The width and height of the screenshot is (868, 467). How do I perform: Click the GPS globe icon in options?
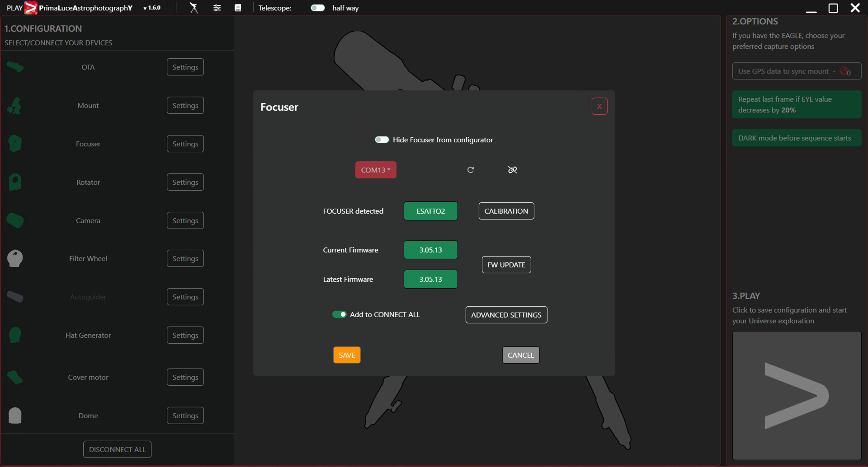[844, 71]
